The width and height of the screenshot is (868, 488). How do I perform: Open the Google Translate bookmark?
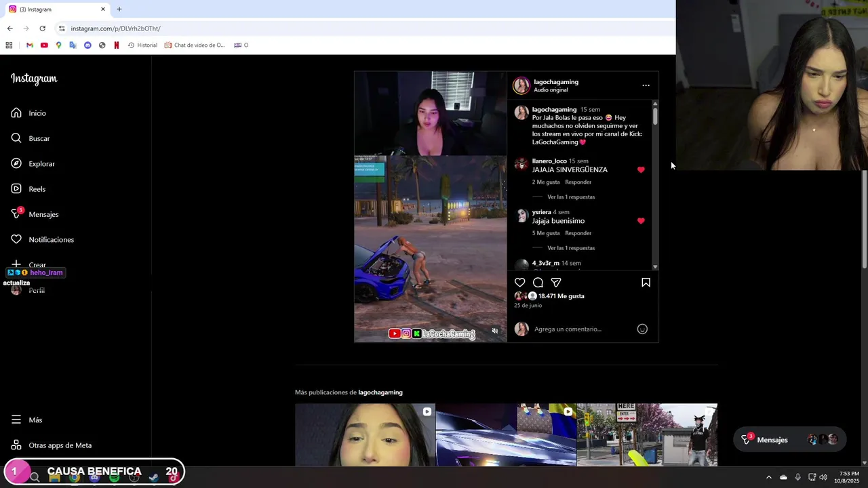pos(73,45)
